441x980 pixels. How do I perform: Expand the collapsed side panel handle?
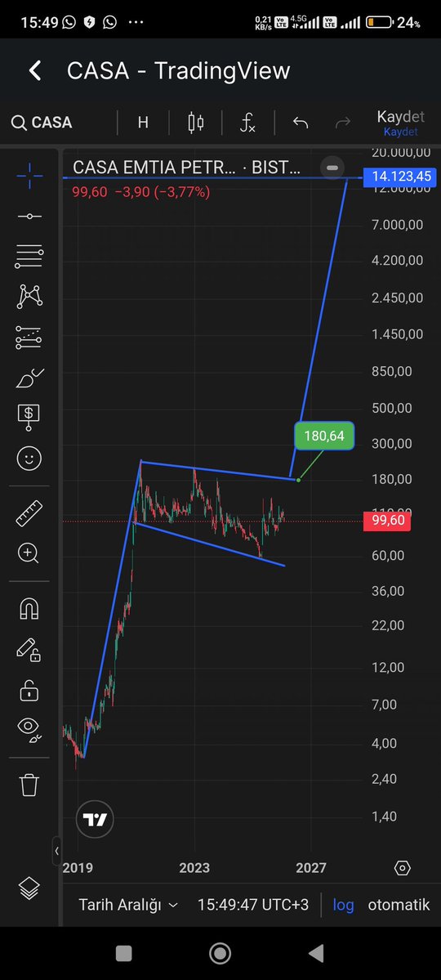[x=57, y=851]
